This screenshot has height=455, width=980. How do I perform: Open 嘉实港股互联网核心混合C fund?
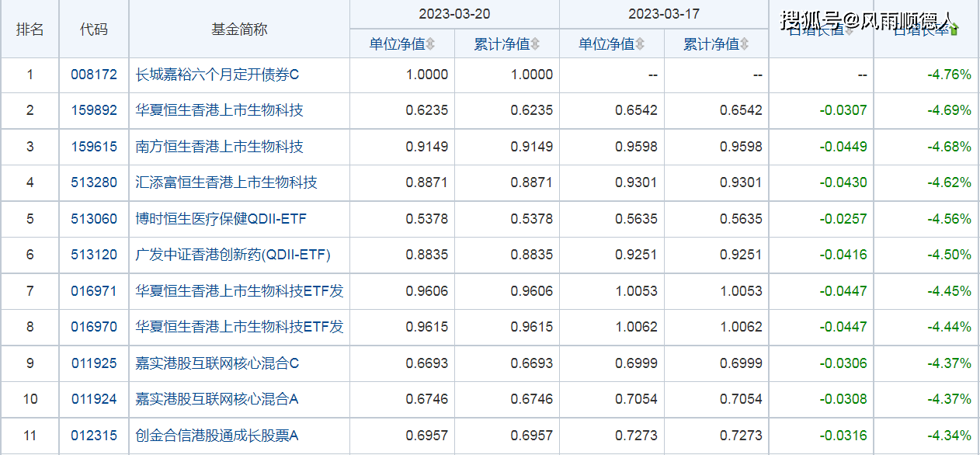217,363
